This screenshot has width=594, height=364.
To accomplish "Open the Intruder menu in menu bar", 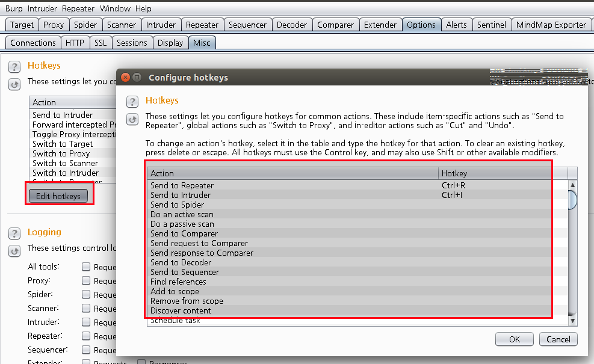I will [42, 8].
